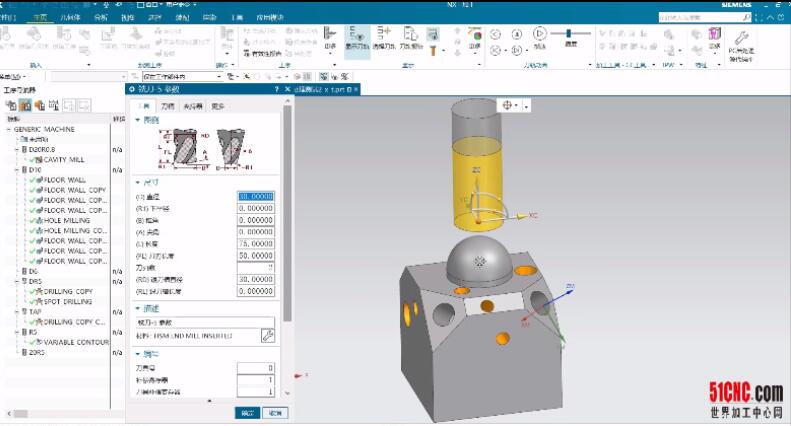
Task: Click the help question mark in dialog title
Action: 276,90
